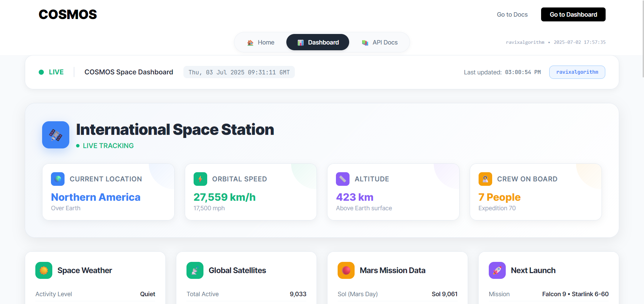Select the Dashboard tab

click(318, 42)
